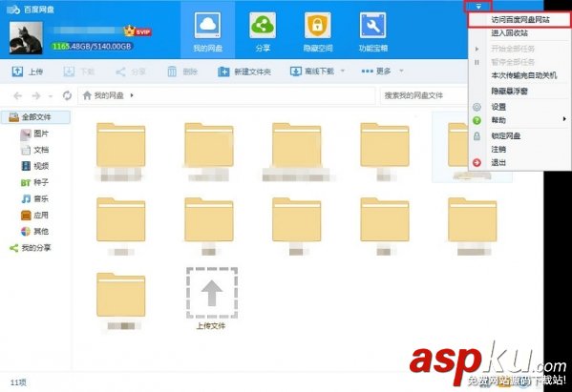Click the 11项 status bar text
Viewport: 572px width, 392px height.
point(18,382)
